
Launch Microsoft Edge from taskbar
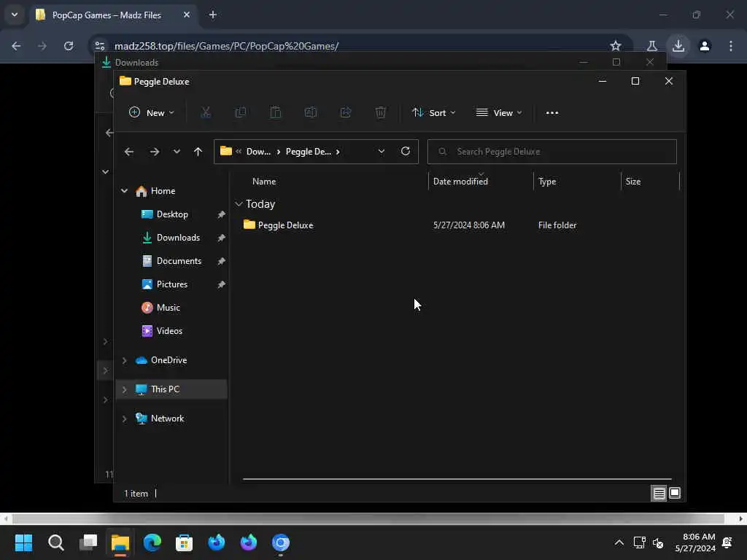(152, 542)
